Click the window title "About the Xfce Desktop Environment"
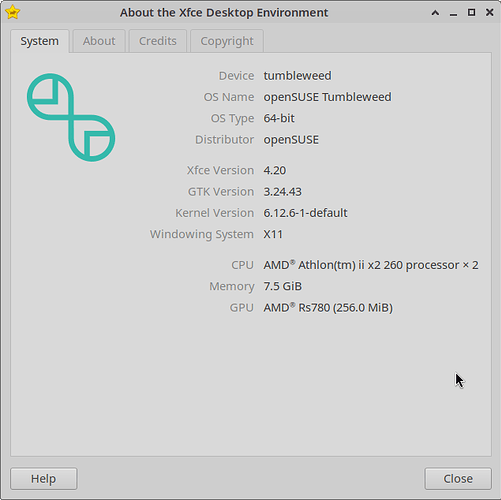Screen dimensions: 501x500 click(224, 13)
